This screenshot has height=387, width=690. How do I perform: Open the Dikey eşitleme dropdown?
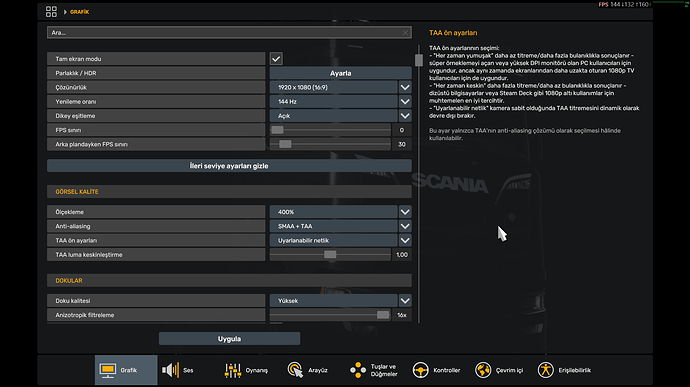[405, 116]
